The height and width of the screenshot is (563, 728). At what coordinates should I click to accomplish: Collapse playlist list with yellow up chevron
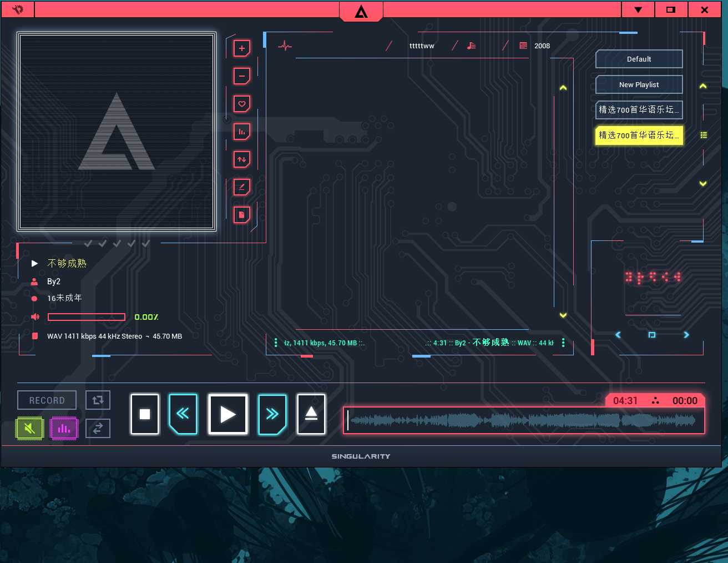coord(703,86)
